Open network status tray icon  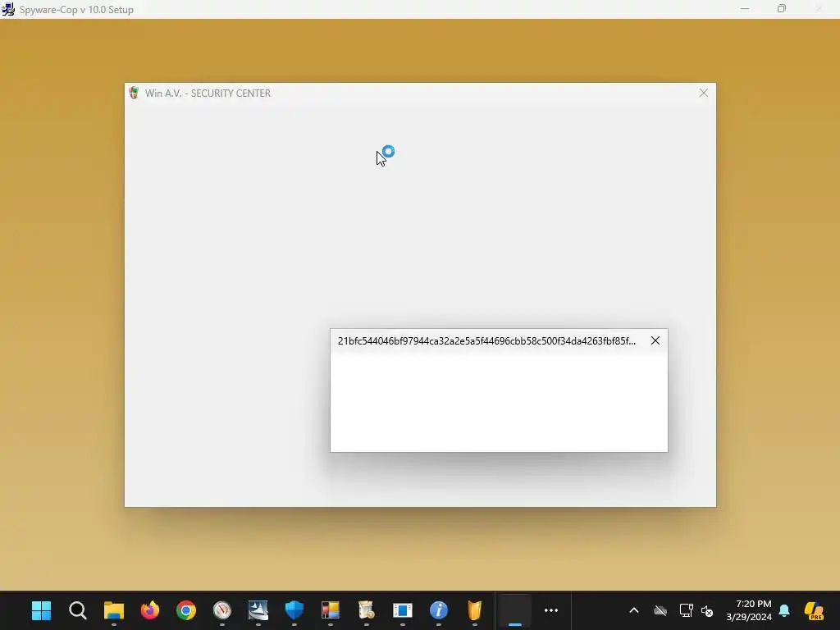point(686,610)
